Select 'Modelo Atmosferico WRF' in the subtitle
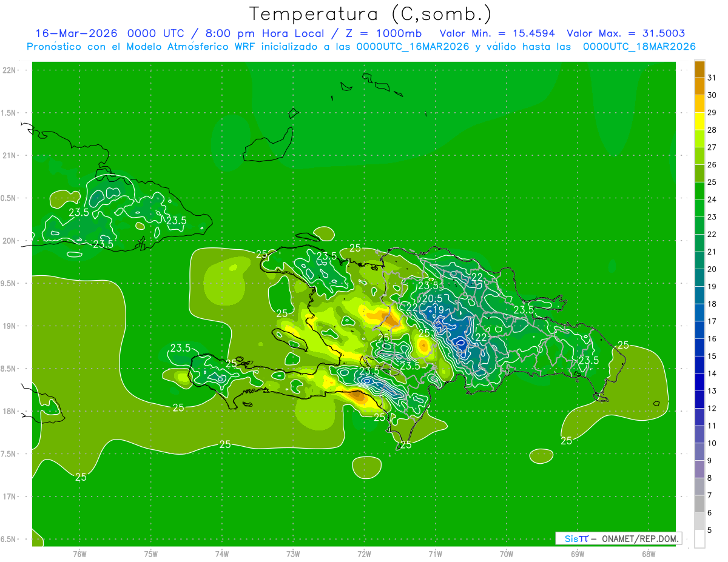This screenshot has width=728, height=562. (188, 47)
